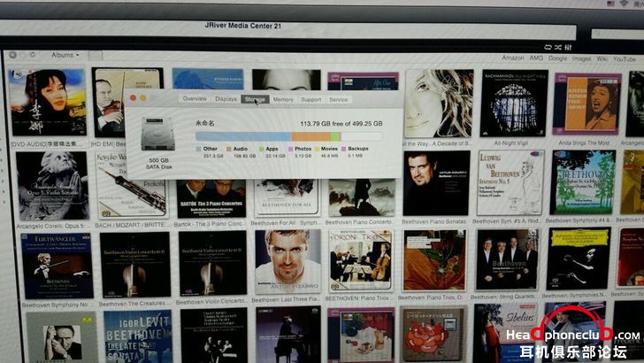
Task: Switch to the Displays tab
Action: point(226,99)
